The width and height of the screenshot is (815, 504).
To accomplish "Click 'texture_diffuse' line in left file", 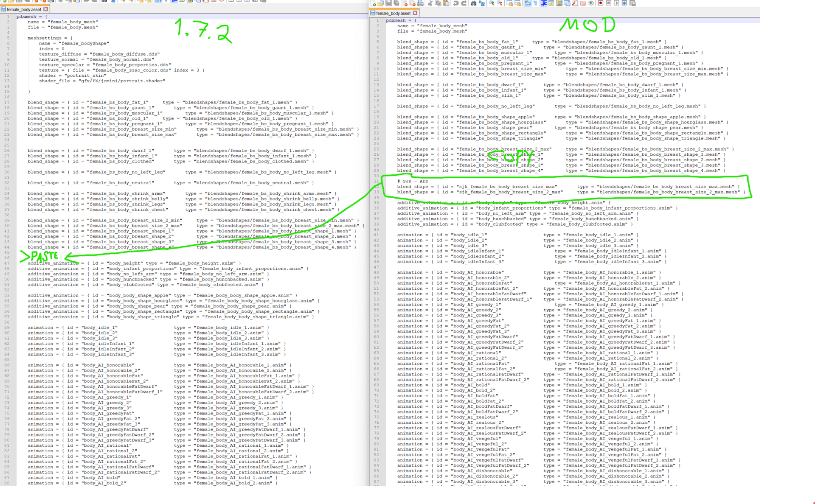I will click(99, 54).
